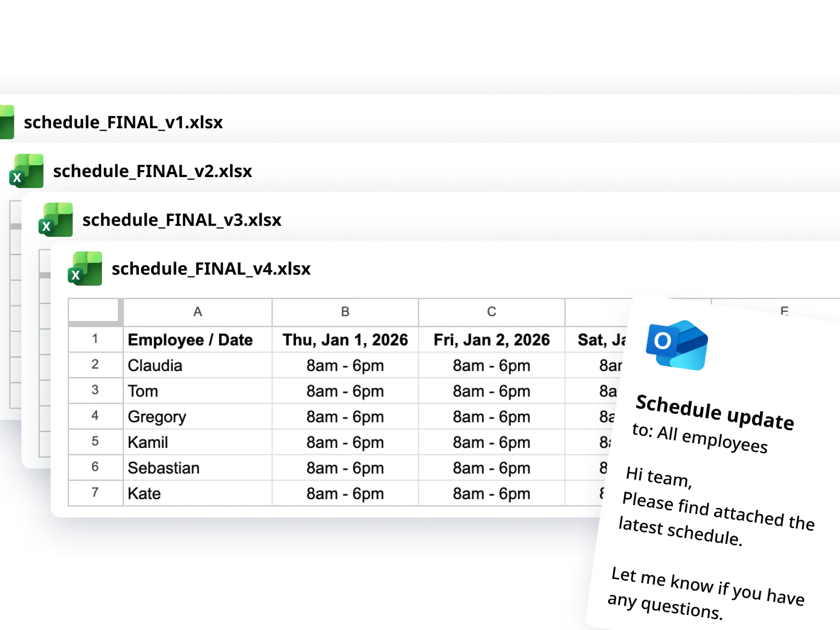The height and width of the screenshot is (630, 840).
Task: Select the cell containing Kate
Action: pyautogui.click(x=197, y=493)
